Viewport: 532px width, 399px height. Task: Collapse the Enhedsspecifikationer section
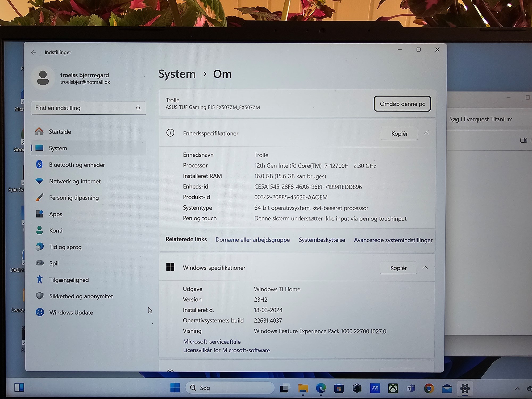(x=426, y=133)
